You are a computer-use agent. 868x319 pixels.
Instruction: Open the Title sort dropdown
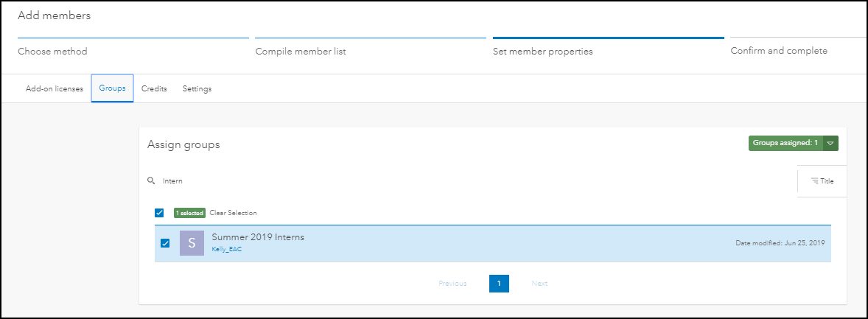pos(822,181)
